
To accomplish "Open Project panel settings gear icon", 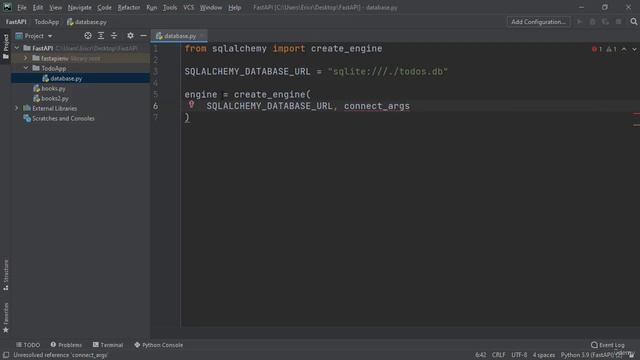I will coord(130,36).
